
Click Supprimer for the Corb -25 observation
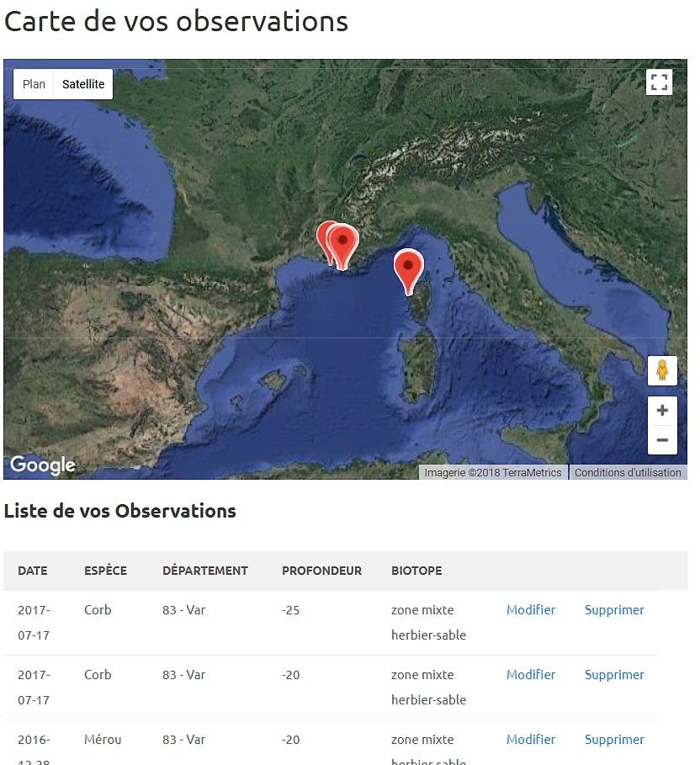[614, 610]
